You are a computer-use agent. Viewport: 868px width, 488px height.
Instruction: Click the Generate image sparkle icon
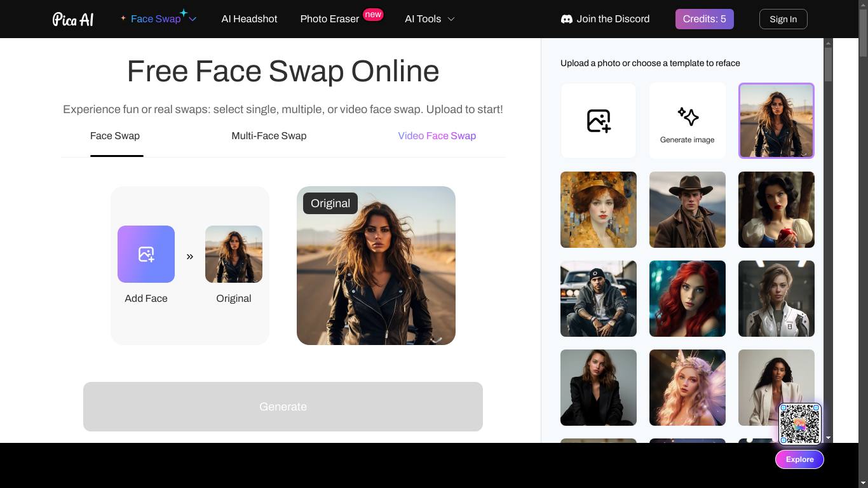point(688,117)
